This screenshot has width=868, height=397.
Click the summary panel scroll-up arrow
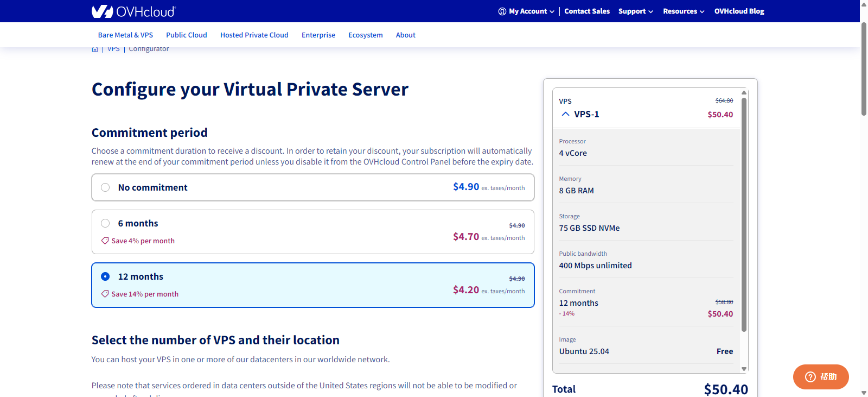tap(744, 93)
